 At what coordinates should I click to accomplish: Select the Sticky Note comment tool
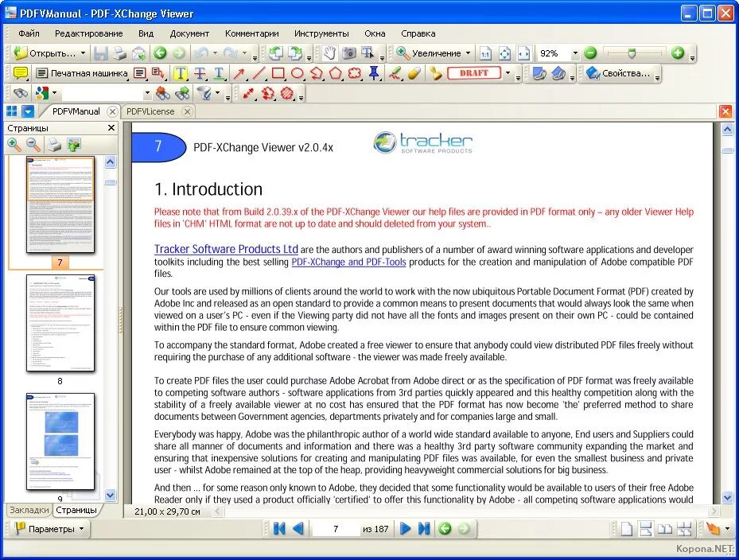tap(20, 73)
